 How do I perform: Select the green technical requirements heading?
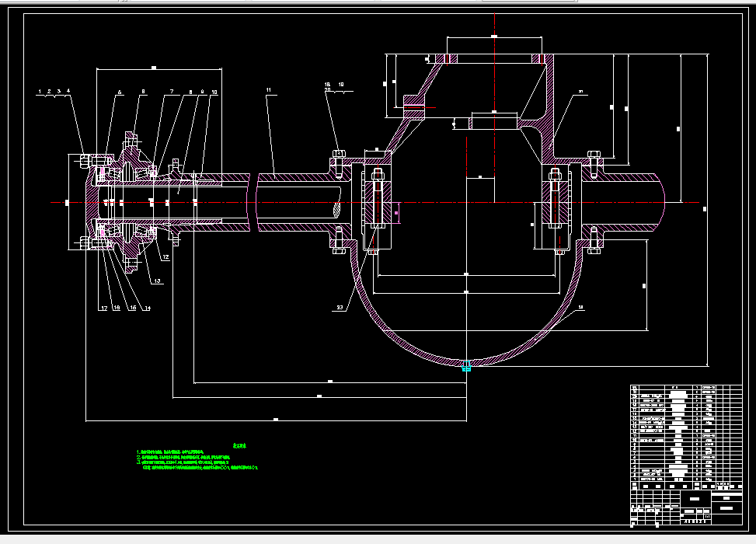[239, 445]
